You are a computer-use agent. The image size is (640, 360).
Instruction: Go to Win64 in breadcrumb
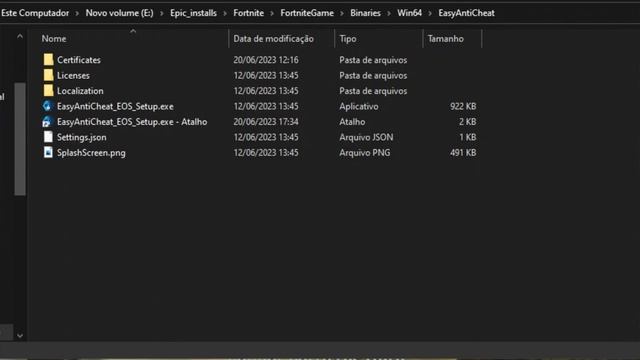409,13
